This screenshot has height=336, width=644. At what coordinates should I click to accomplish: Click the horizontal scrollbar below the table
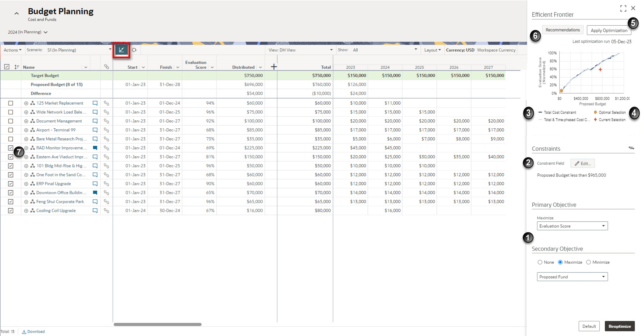click(157, 324)
